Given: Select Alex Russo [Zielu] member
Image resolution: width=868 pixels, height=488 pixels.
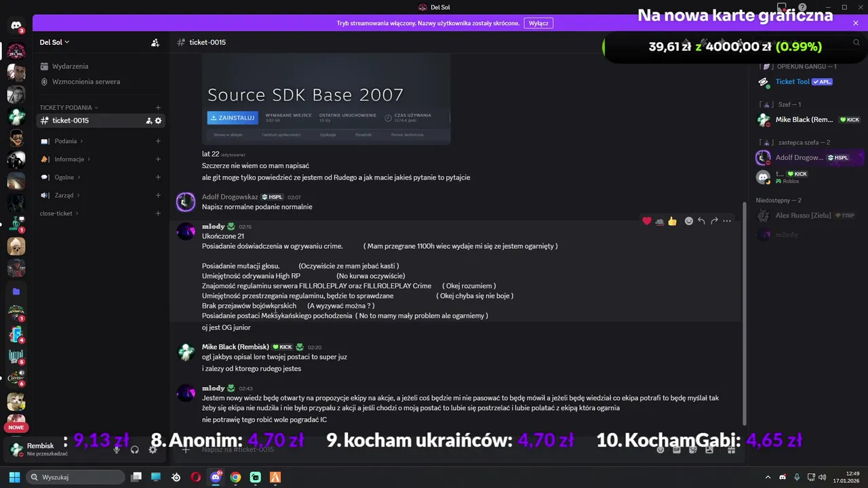Looking at the screenshot, I should pos(810,216).
